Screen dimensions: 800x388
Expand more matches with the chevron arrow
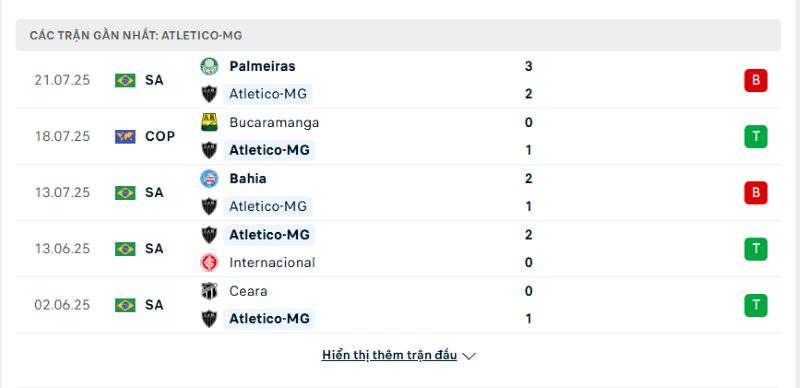(x=469, y=356)
